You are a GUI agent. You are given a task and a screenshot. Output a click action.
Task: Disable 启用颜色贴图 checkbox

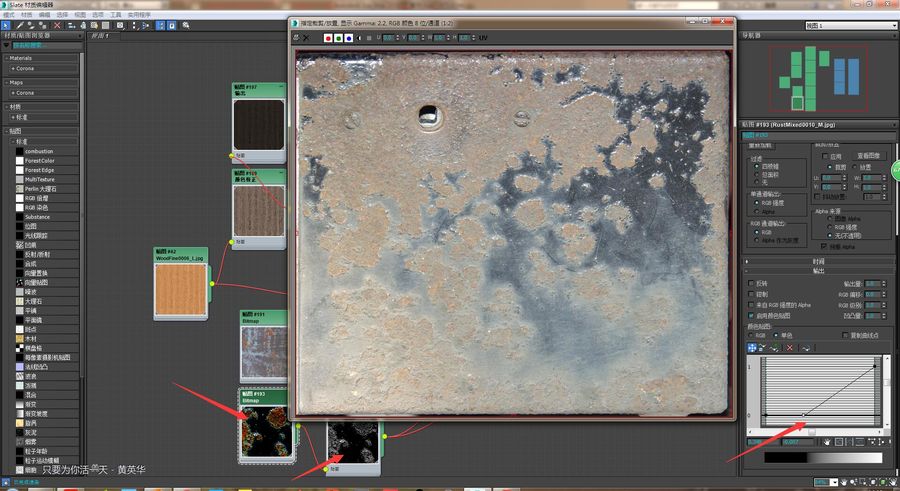[751, 315]
